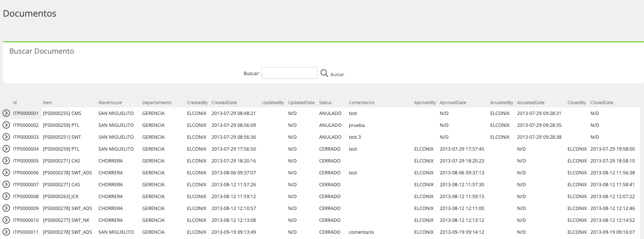Image resolution: width=644 pixels, height=239 pixels.
Task: Open row ITP0000006 arrow icon
Action: point(6,172)
